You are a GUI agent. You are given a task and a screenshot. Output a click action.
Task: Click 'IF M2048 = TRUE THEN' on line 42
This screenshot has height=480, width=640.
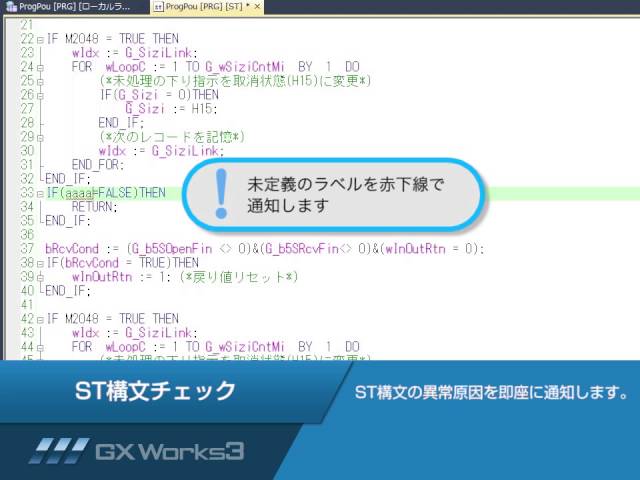click(x=113, y=319)
